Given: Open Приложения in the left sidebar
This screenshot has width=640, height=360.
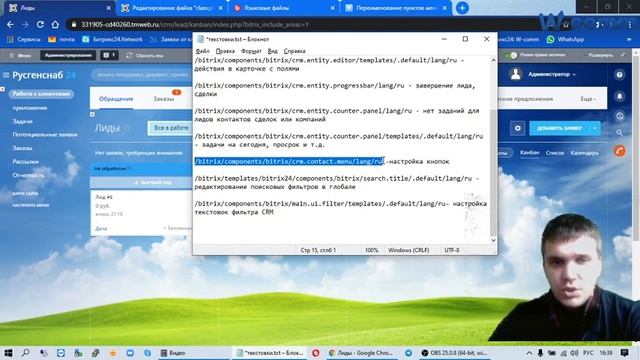Looking at the screenshot, I should pos(30,108).
